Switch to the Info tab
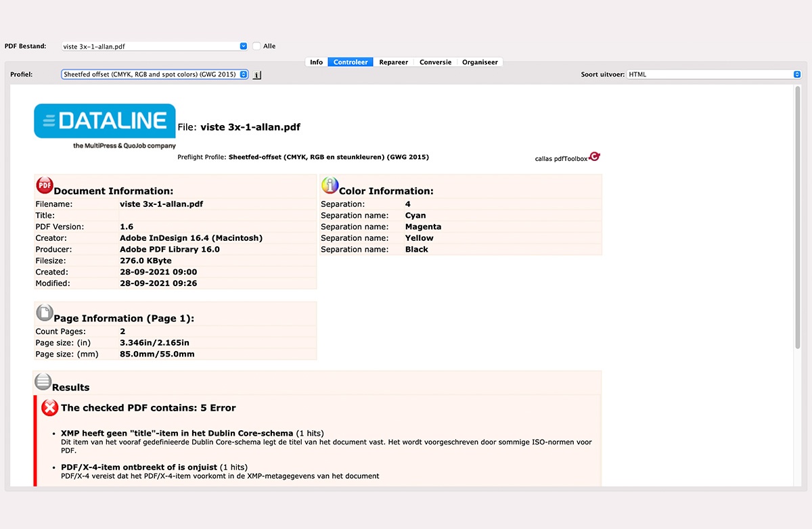The width and height of the screenshot is (812, 529). click(x=316, y=62)
